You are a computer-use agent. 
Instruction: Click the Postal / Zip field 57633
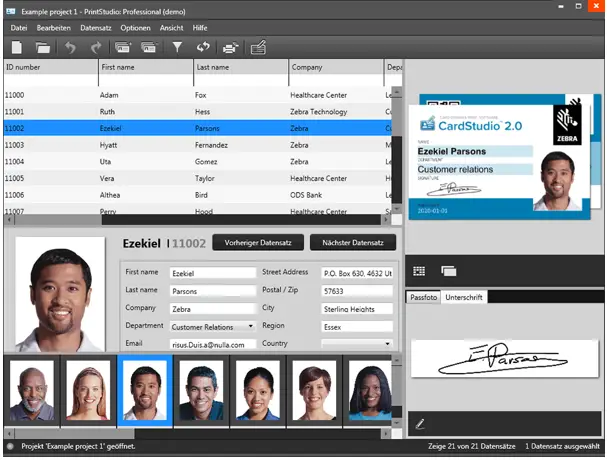tap(357, 291)
